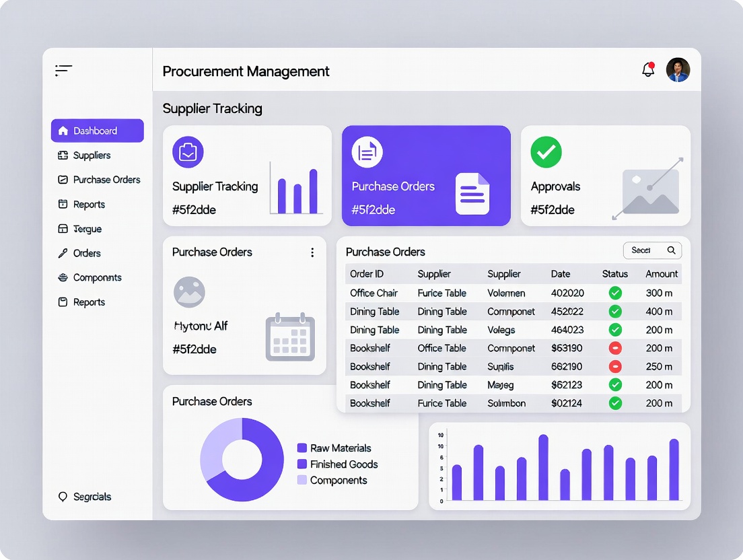Click the Amount column header

[x=661, y=274]
